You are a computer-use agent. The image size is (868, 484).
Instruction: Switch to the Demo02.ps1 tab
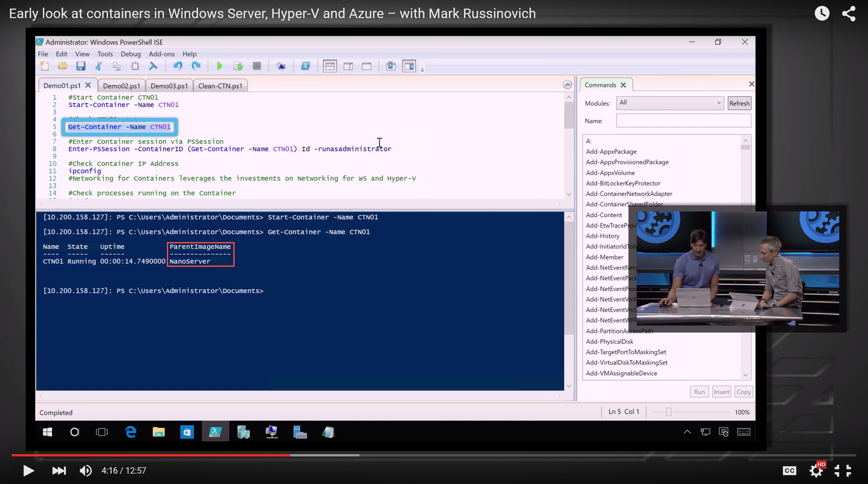click(x=122, y=85)
